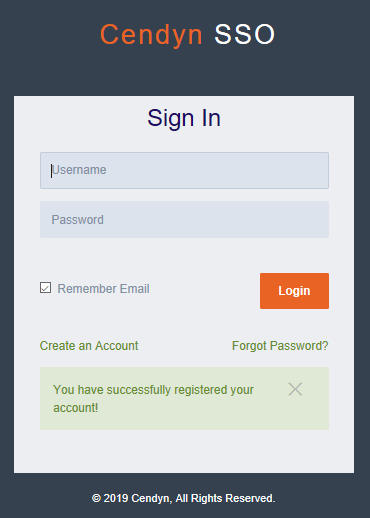Viewport: 370px width, 518px height.
Task: Click the white SSO logo text
Action: pos(245,34)
